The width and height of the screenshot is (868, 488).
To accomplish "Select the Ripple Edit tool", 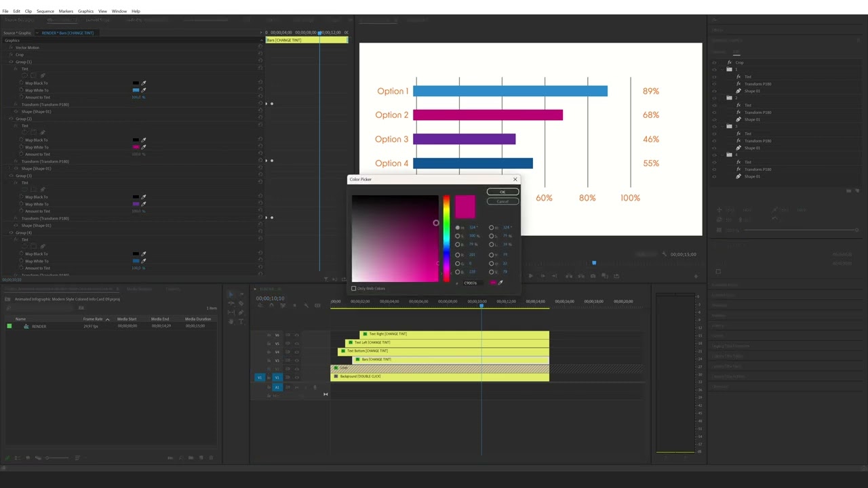I will [x=231, y=304].
